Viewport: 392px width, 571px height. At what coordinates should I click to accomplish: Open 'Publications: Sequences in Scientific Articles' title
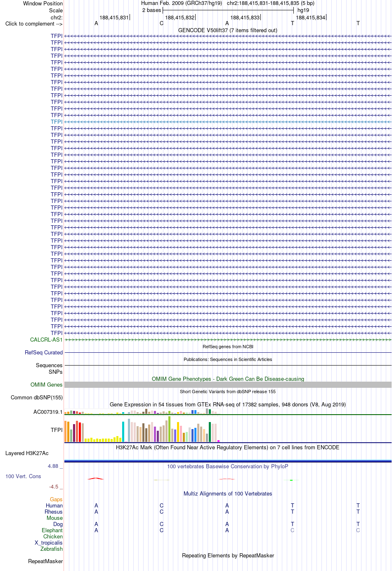pyautogui.click(x=228, y=359)
